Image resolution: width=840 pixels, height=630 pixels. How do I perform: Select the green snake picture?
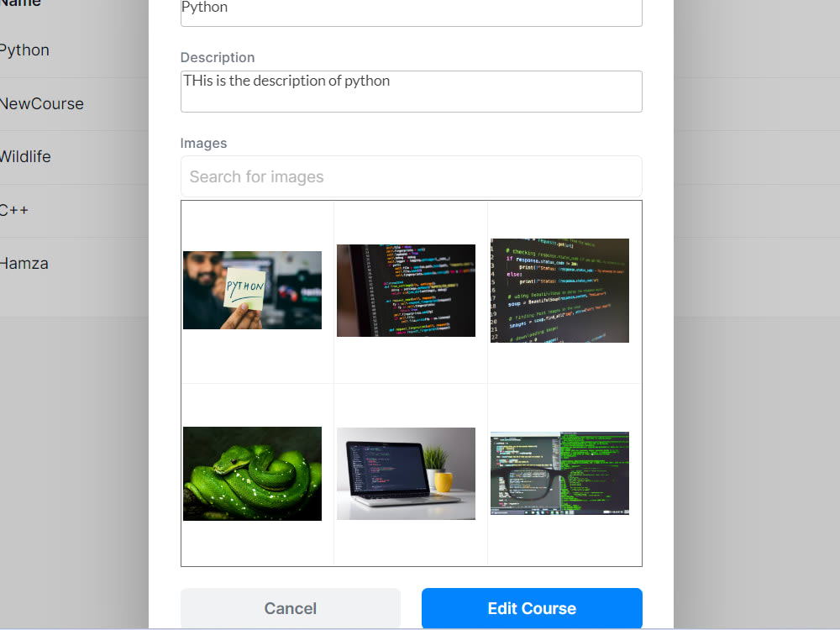252,474
